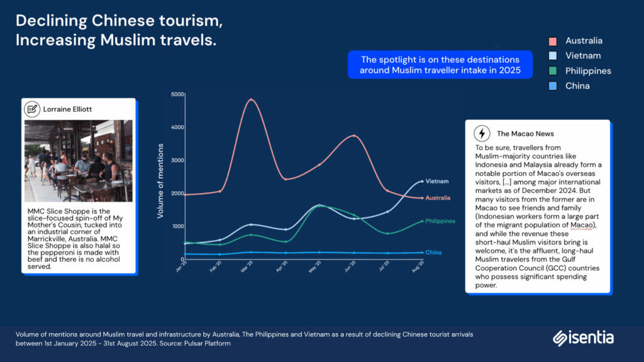Click the Vietnam line end label
The width and height of the screenshot is (644, 362).
[x=436, y=181]
